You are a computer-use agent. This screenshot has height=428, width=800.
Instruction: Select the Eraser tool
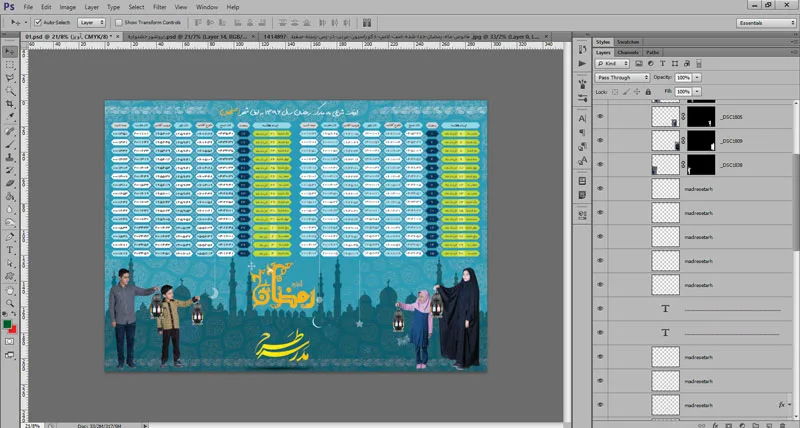coord(10,184)
